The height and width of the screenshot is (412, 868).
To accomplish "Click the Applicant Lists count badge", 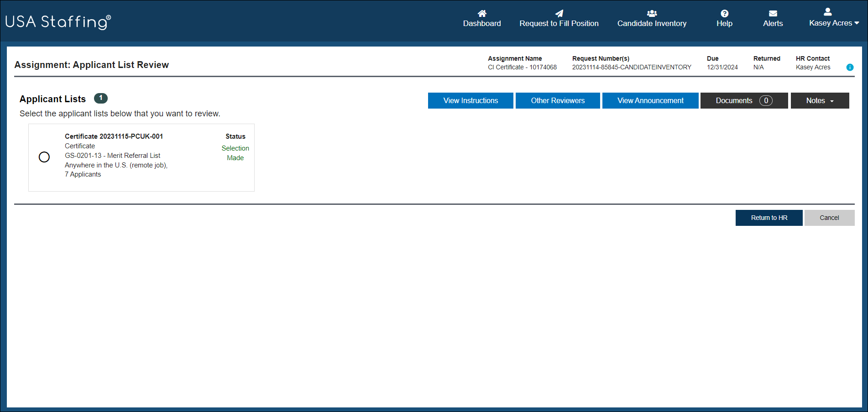I will [x=101, y=98].
